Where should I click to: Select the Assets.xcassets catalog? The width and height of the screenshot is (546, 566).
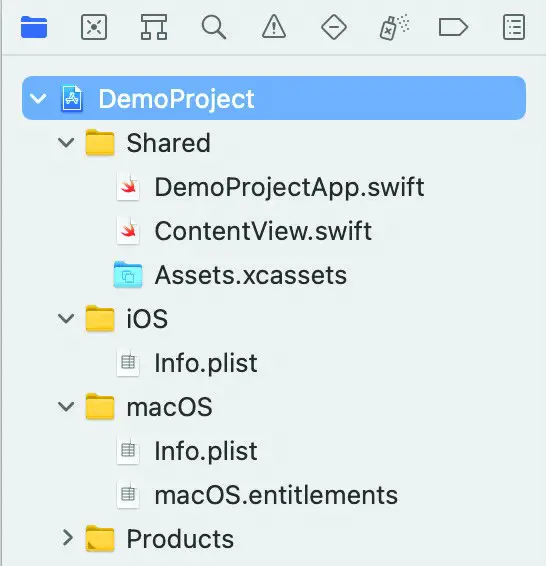[x=230, y=275]
